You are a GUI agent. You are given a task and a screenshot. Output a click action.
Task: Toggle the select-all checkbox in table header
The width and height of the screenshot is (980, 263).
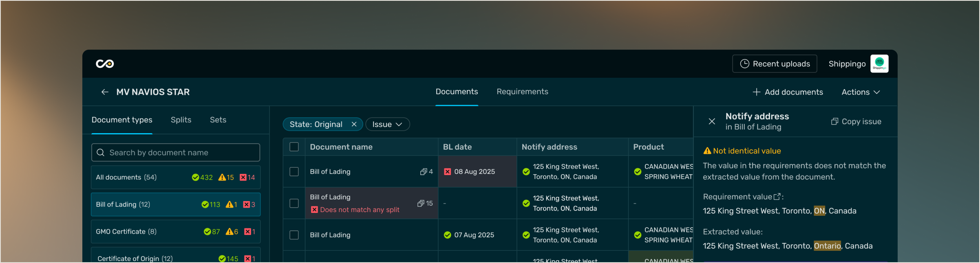pos(294,147)
